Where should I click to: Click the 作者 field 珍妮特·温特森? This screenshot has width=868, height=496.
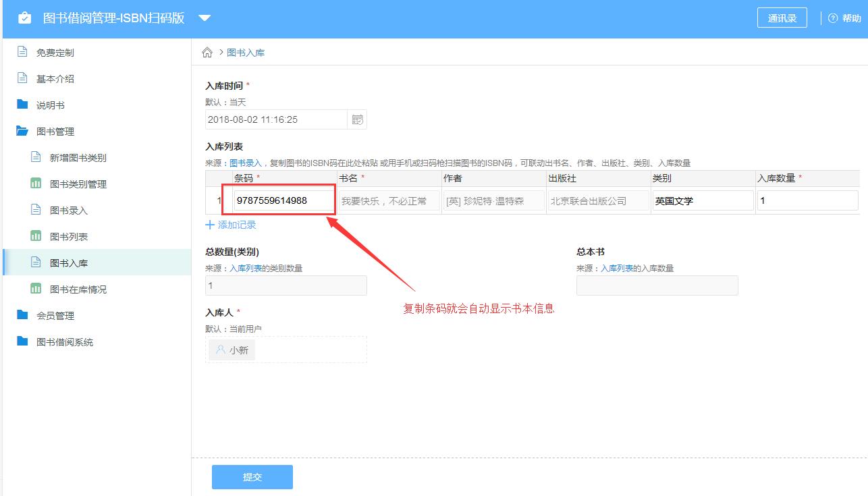click(493, 200)
